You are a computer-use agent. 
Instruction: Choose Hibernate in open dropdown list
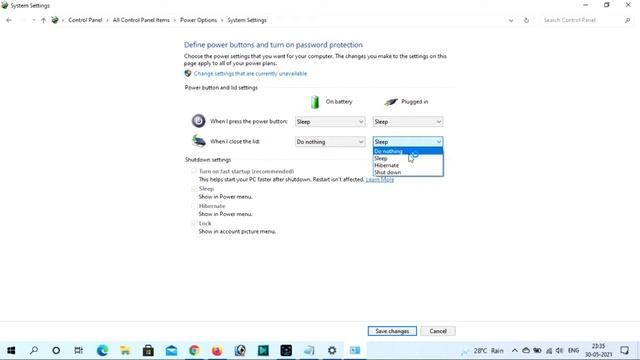(408, 165)
